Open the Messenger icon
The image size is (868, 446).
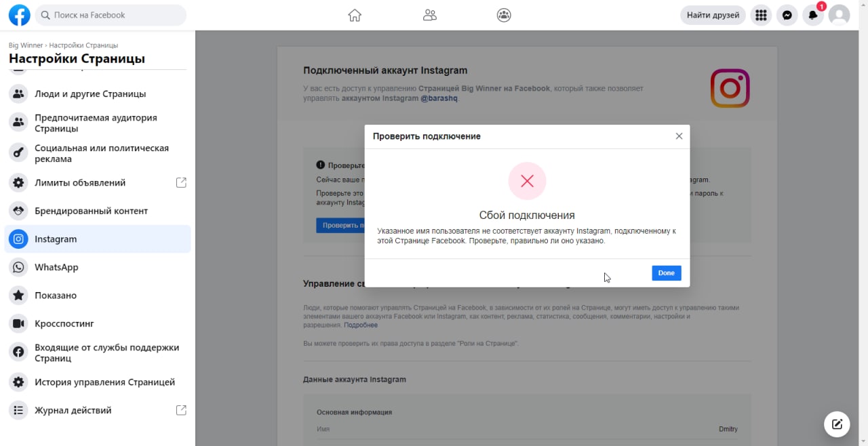pos(787,15)
